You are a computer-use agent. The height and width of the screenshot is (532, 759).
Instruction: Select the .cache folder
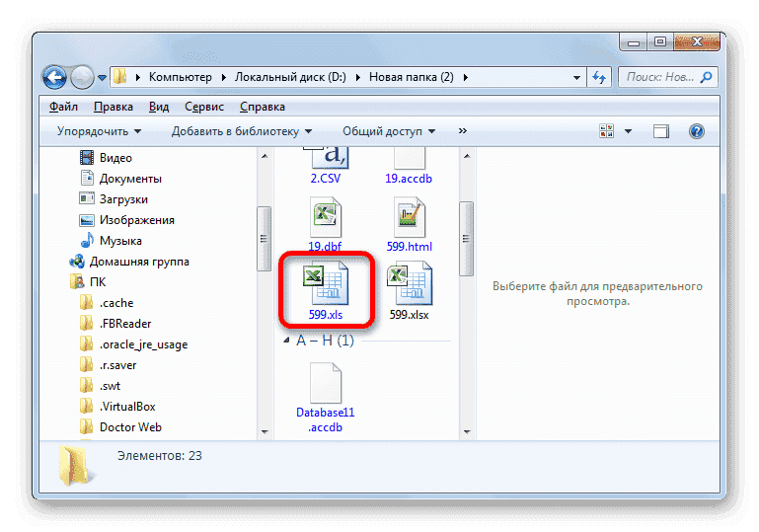(x=116, y=303)
